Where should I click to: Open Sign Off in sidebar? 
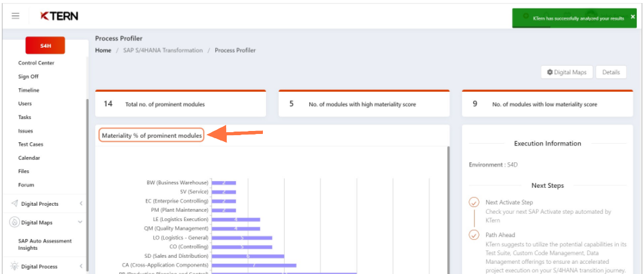28,77
